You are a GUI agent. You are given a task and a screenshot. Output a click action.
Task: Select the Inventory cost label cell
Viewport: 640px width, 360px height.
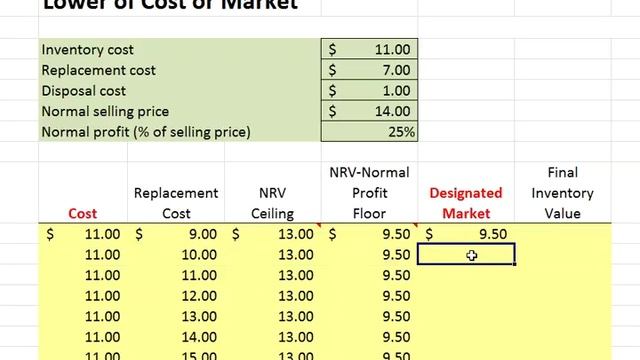pyautogui.click(x=180, y=49)
